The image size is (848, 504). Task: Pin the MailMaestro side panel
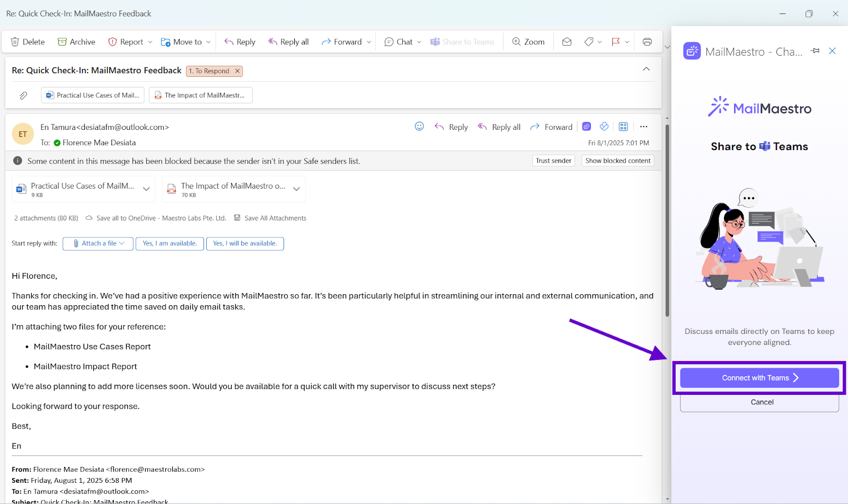pyautogui.click(x=815, y=51)
